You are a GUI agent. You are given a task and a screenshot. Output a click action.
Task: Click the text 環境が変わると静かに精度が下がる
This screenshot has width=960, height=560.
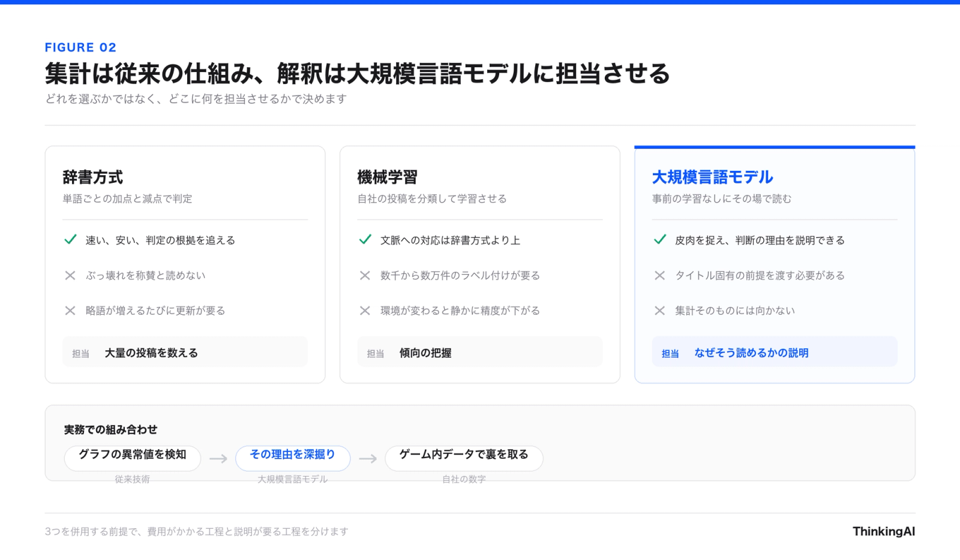tap(460, 311)
